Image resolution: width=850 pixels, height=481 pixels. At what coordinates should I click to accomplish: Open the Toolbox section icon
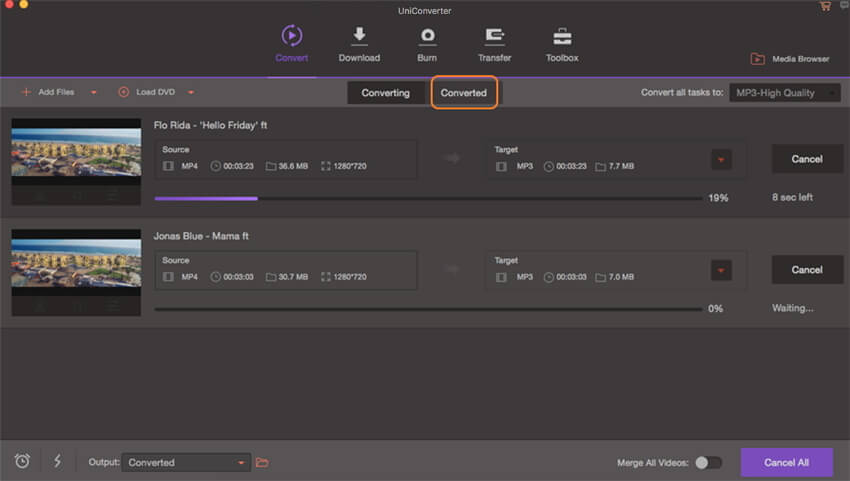[562, 36]
